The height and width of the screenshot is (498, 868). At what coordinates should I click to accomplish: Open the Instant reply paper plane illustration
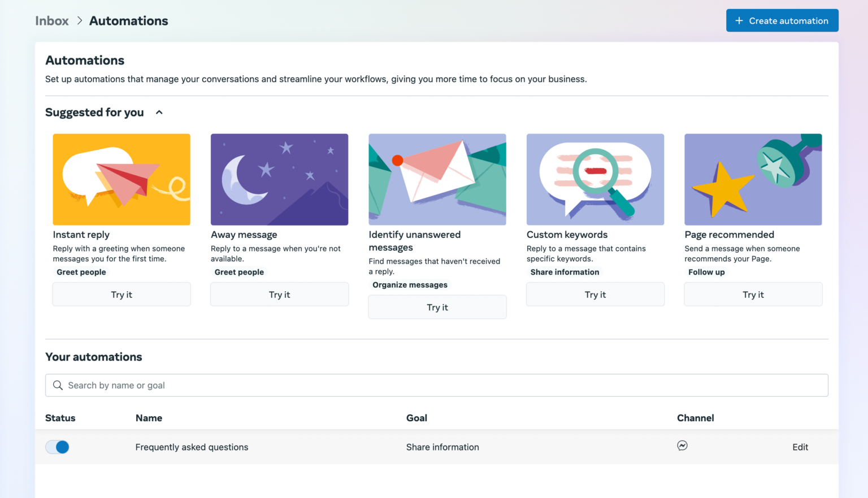click(x=121, y=180)
